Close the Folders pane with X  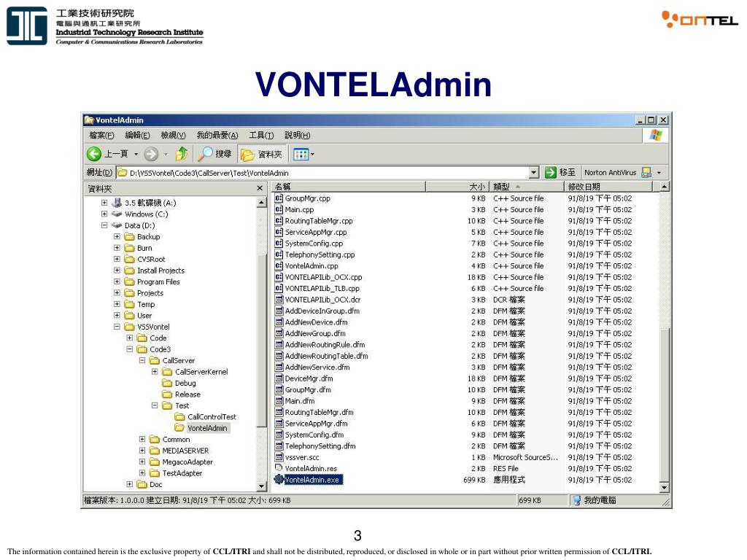[260, 189]
